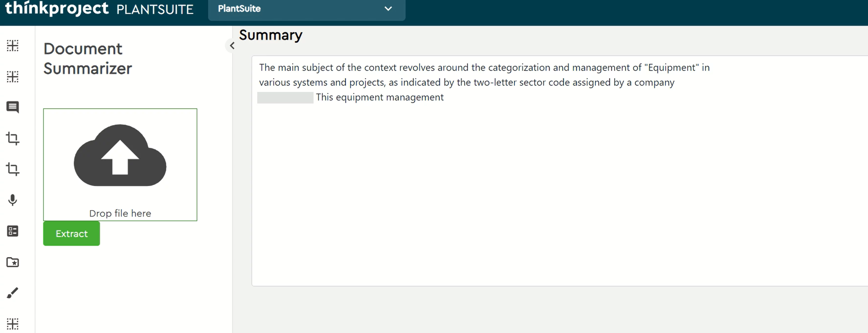Select the paintbrush icon in sidebar
The height and width of the screenshot is (333, 868).
click(12, 293)
